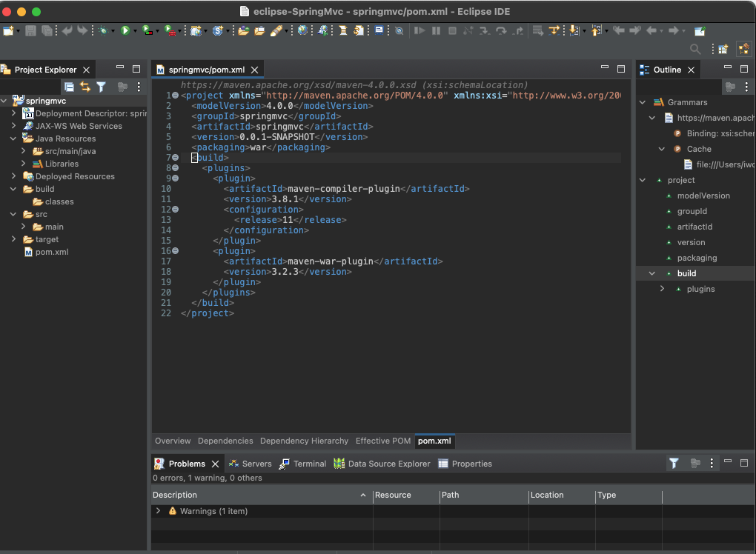Viewport: 756px width, 554px height.
Task: Expand the Warnings (1 item) row
Action: tap(158, 511)
